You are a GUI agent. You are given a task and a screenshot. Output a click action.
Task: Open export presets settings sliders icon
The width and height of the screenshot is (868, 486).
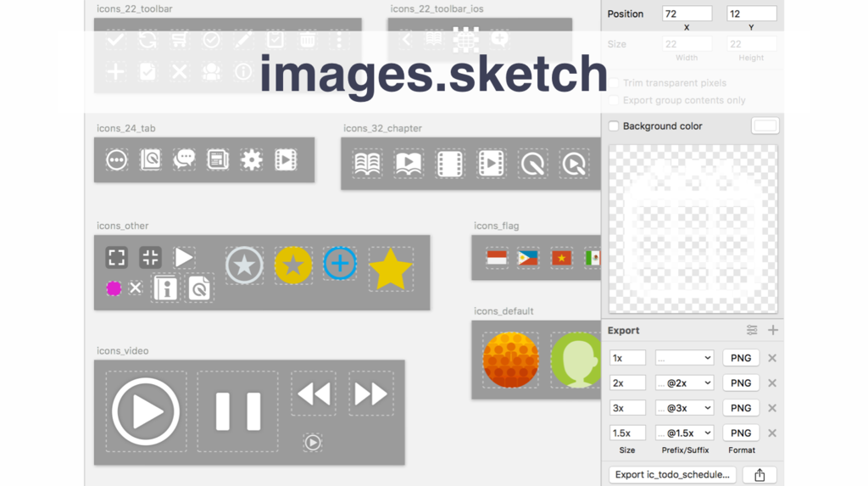[x=752, y=330]
